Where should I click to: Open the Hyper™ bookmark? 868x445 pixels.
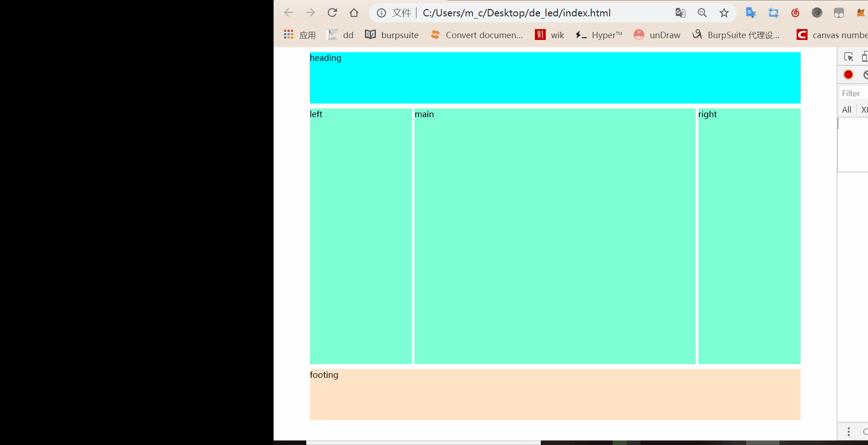599,35
